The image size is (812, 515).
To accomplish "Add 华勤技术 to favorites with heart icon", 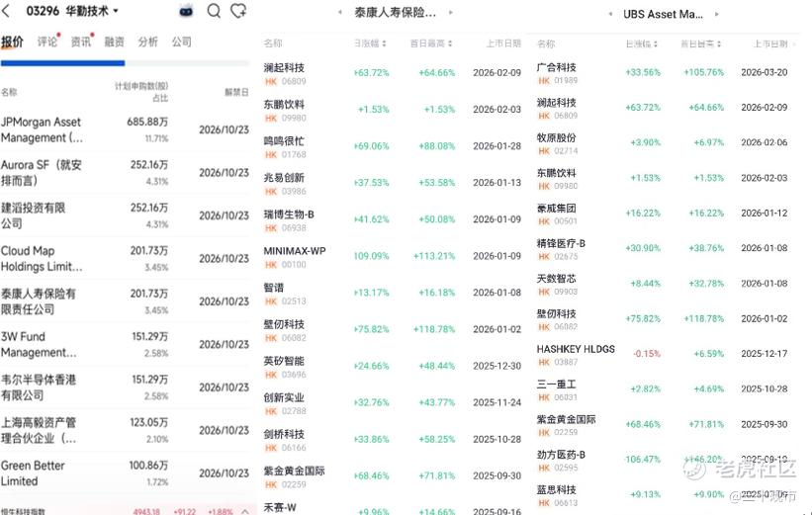I will point(238,11).
